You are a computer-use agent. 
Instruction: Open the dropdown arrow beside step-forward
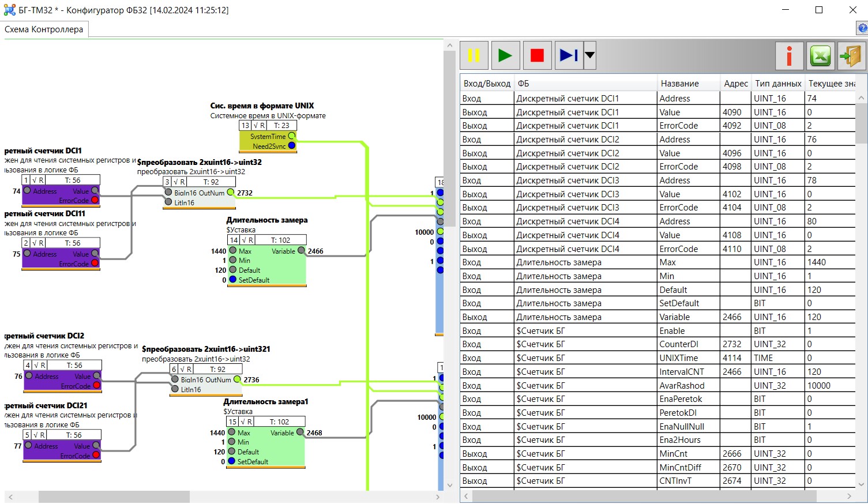click(589, 55)
